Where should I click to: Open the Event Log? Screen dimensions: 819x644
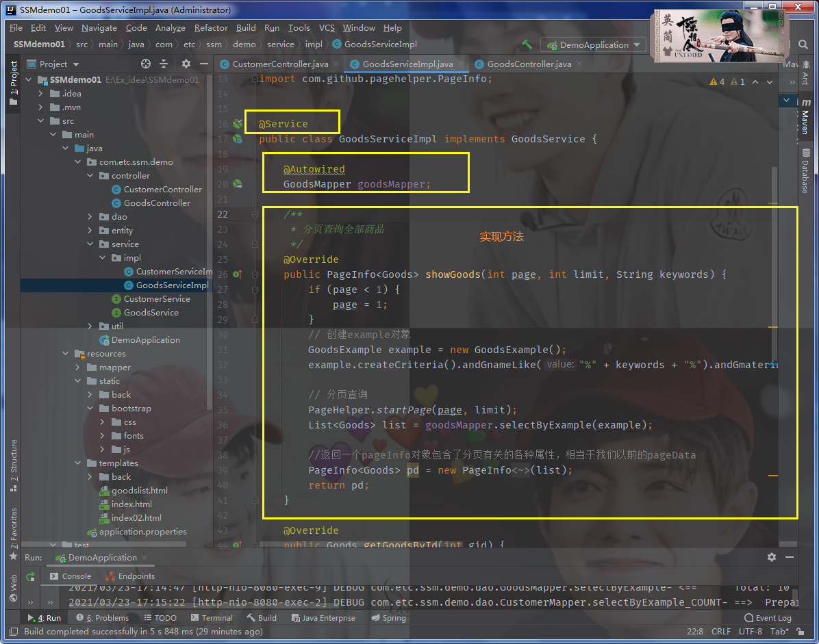coord(768,618)
